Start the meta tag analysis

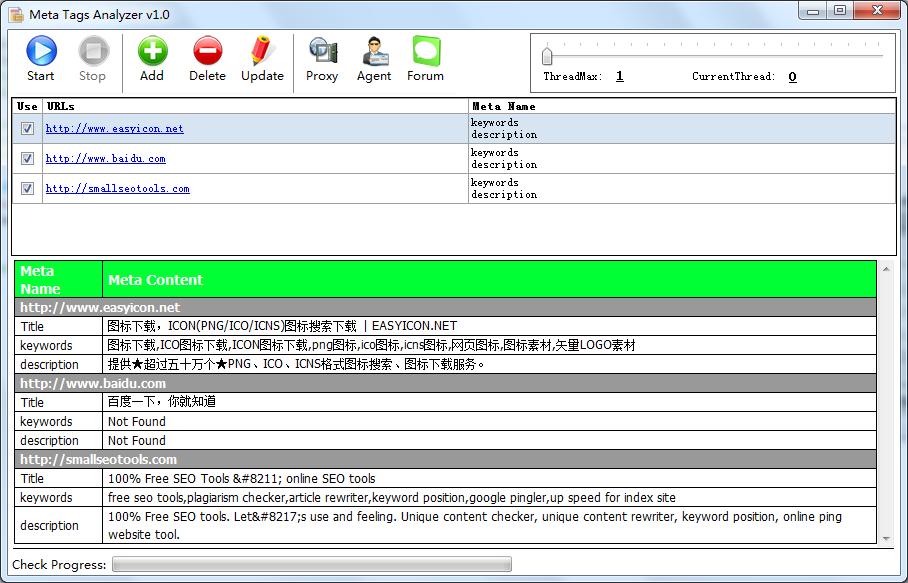41,58
